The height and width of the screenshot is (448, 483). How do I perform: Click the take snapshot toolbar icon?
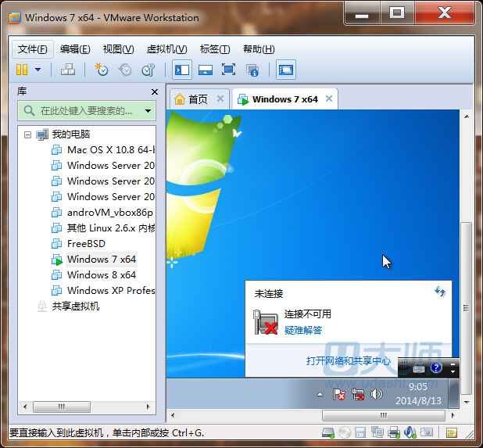tap(101, 70)
